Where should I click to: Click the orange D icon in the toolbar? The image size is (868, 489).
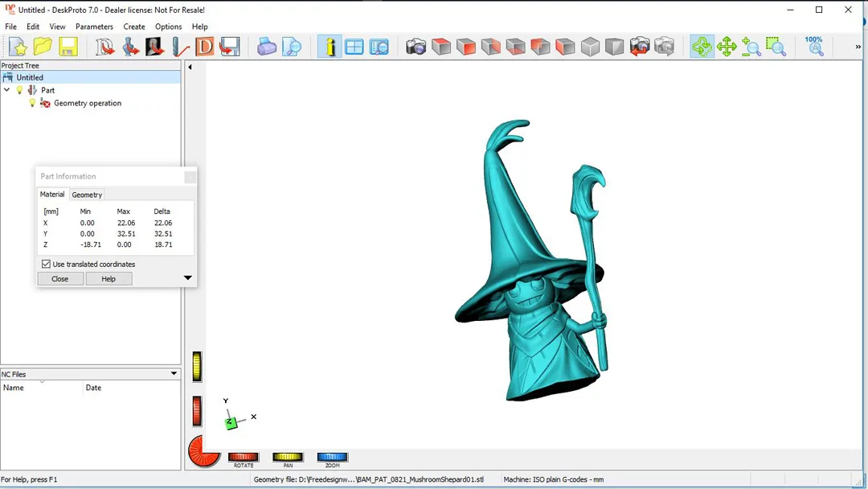pyautogui.click(x=205, y=47)
